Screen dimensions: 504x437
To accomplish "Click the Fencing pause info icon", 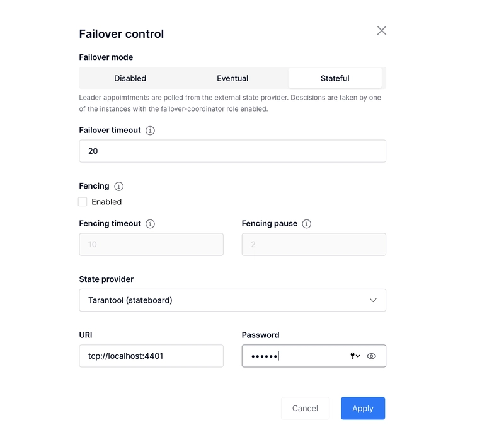I will tap(307, 224).
